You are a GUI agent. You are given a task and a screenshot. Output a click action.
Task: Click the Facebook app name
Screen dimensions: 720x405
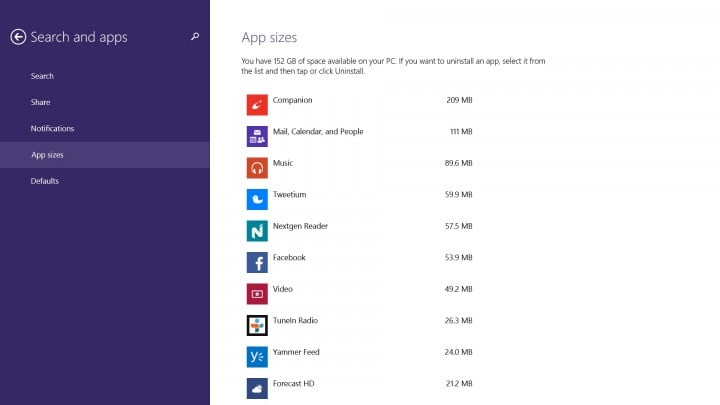[x=289, y=258]
